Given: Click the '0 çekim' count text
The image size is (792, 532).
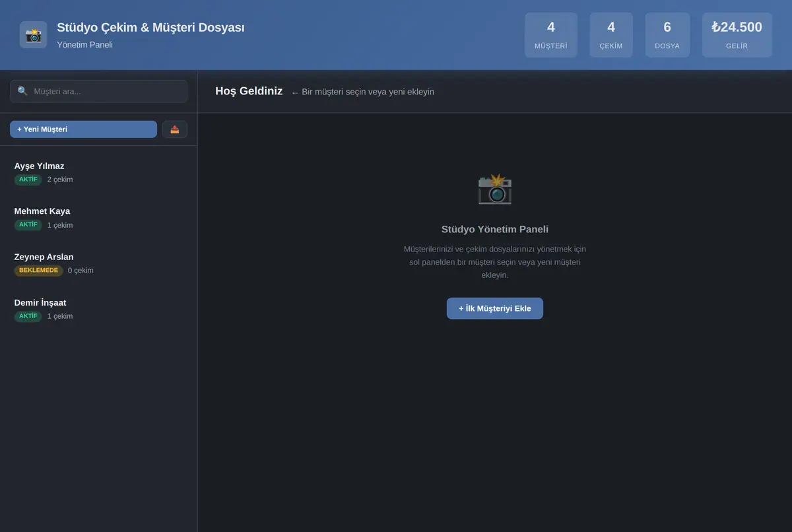Looking at the screenshot, I should coord(81,271).
